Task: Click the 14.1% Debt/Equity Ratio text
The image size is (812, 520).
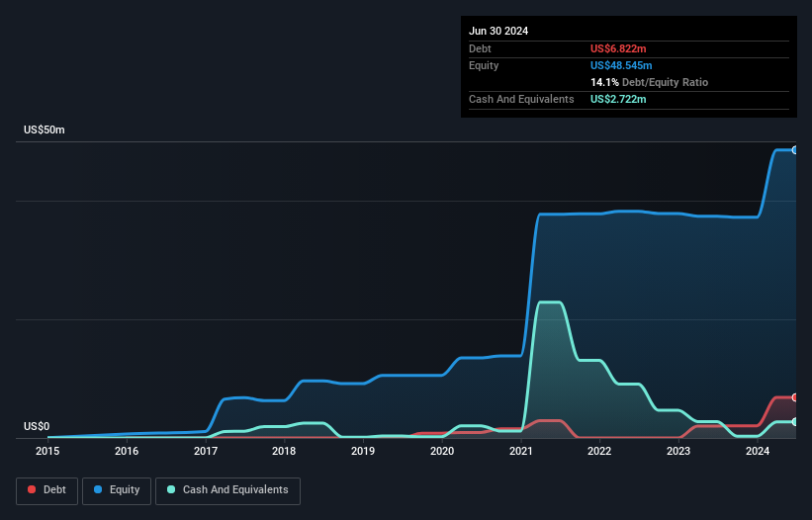Action: point(650,82)
